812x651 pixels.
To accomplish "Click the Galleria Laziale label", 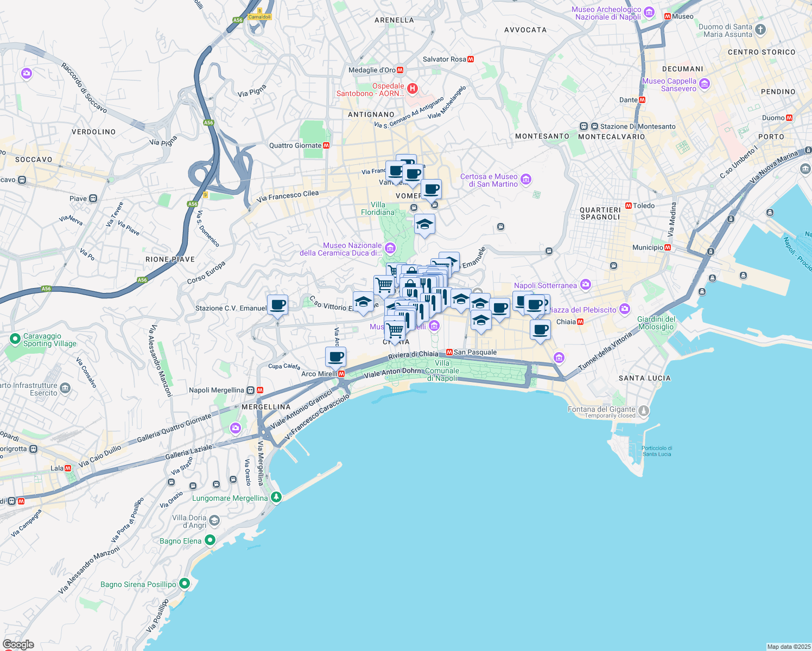I will pyautogui.click(x=189, y=452).
